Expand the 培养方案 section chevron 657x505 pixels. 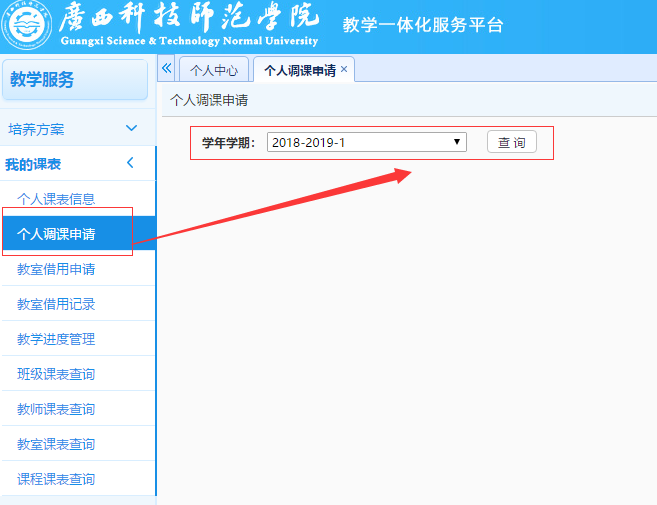(x=131, y=128)
